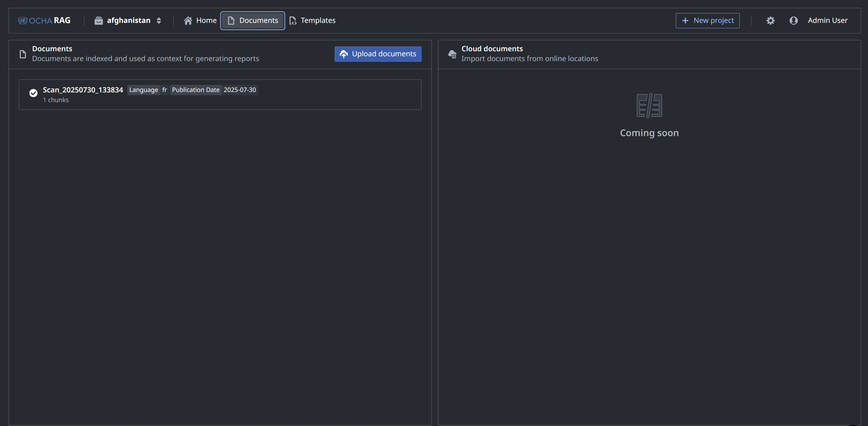Create a New project
The width and height of the screenshot is (868, 426).
click(707, 21)
